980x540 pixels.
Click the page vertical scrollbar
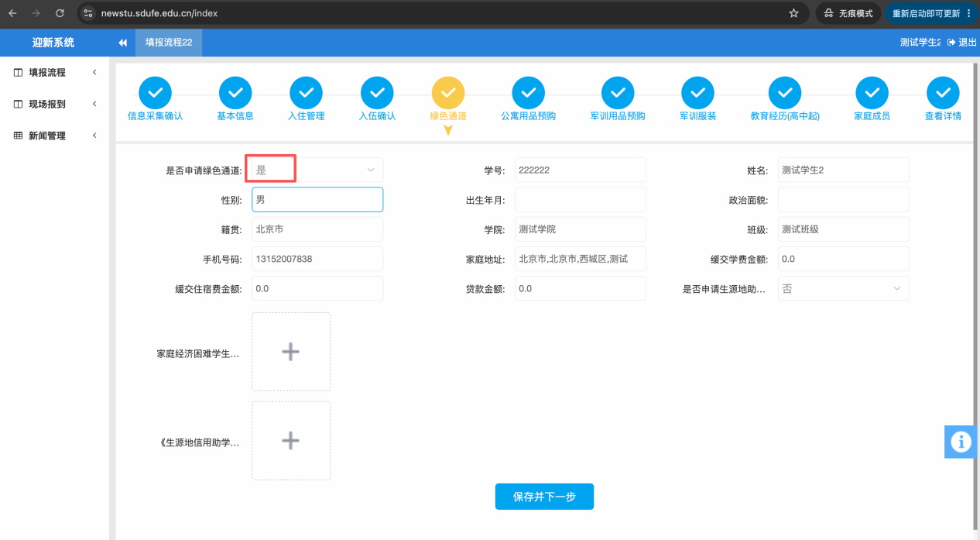[975, 294]
